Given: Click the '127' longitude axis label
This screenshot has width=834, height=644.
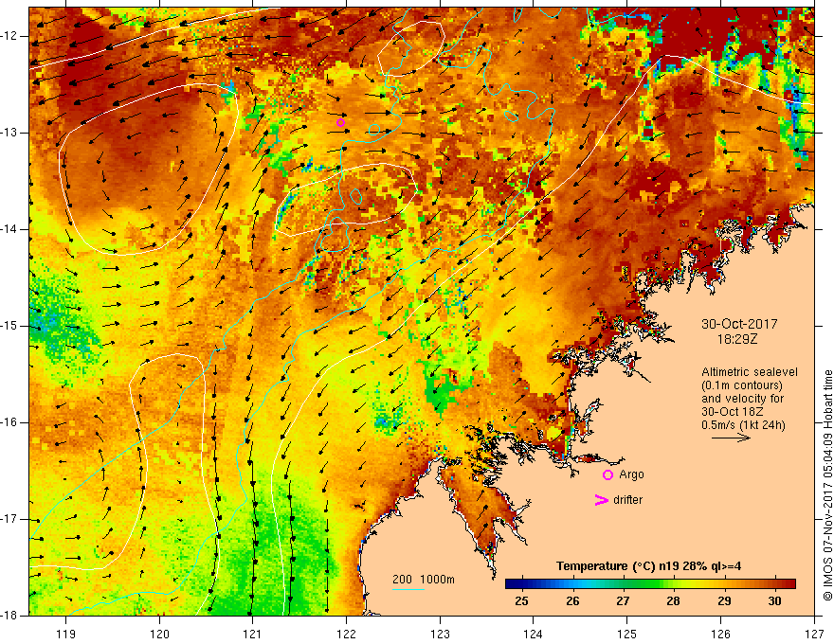Looking at the screenshot, I should (x=814, y=634).
